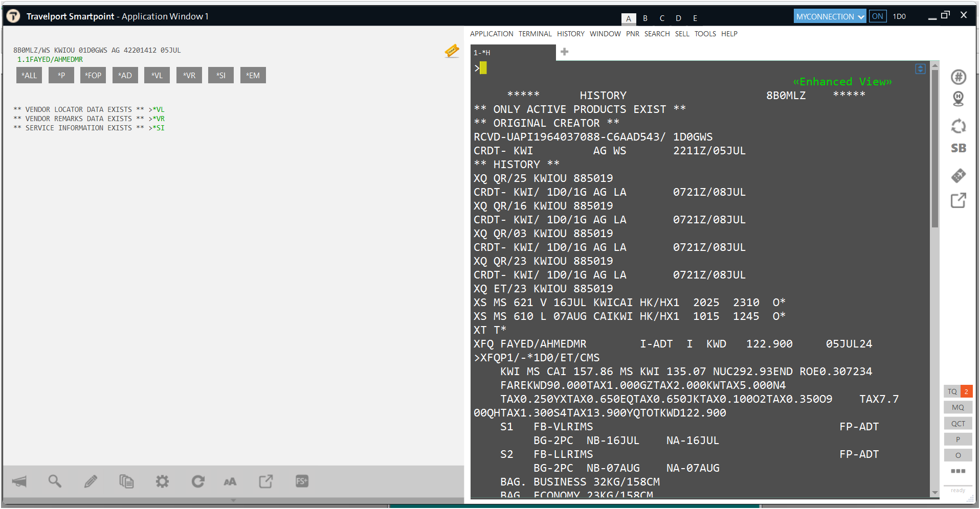Open the HELP menu
The width and height of the screenshot is (980, 509).
pyautogui.click(x=729, y=34)
